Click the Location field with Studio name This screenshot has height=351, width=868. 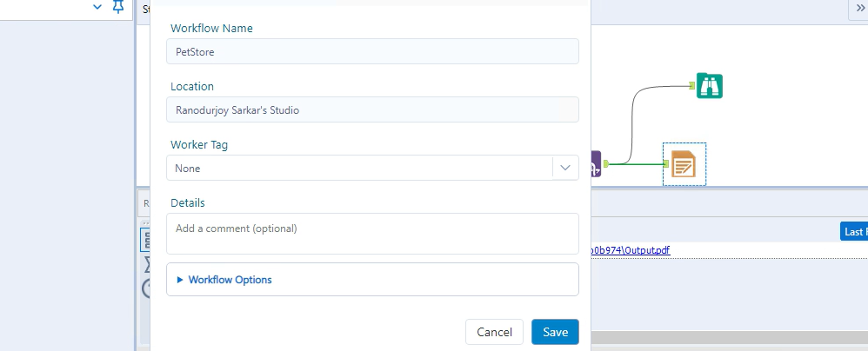coord(372,109)
